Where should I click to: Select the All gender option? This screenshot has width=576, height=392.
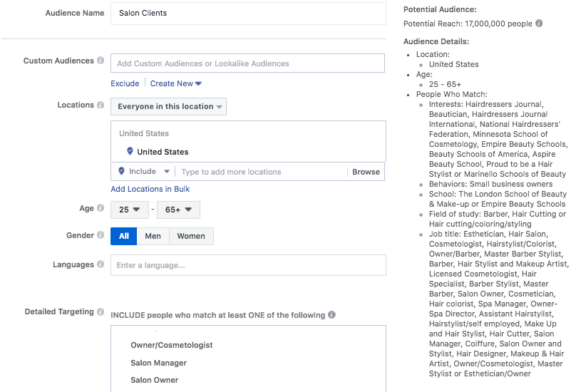pos(124,236)
